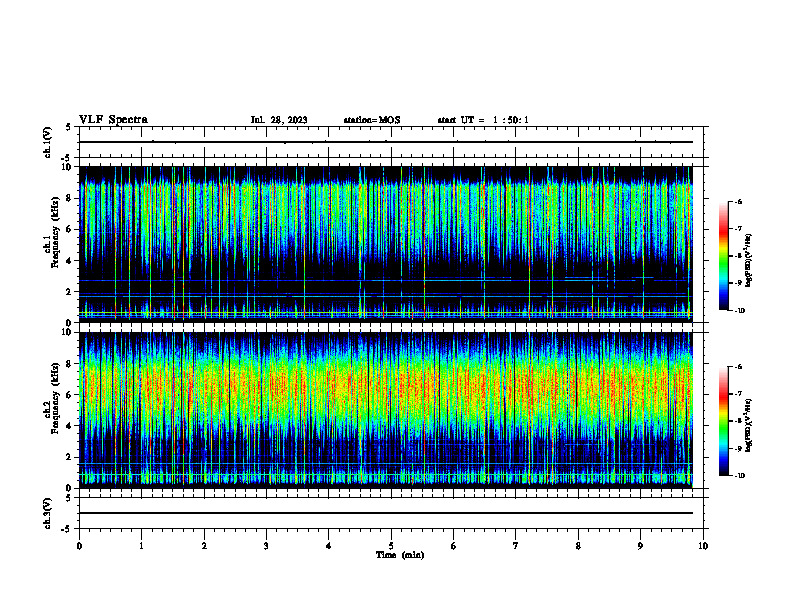Click the "VLF Spectra" plot title
This screenshot has width=792, height=612.
113,120
